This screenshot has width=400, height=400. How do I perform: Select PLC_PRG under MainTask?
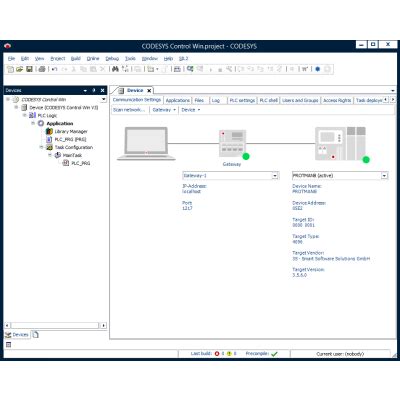pyautogui.click(x=81, y=163)
